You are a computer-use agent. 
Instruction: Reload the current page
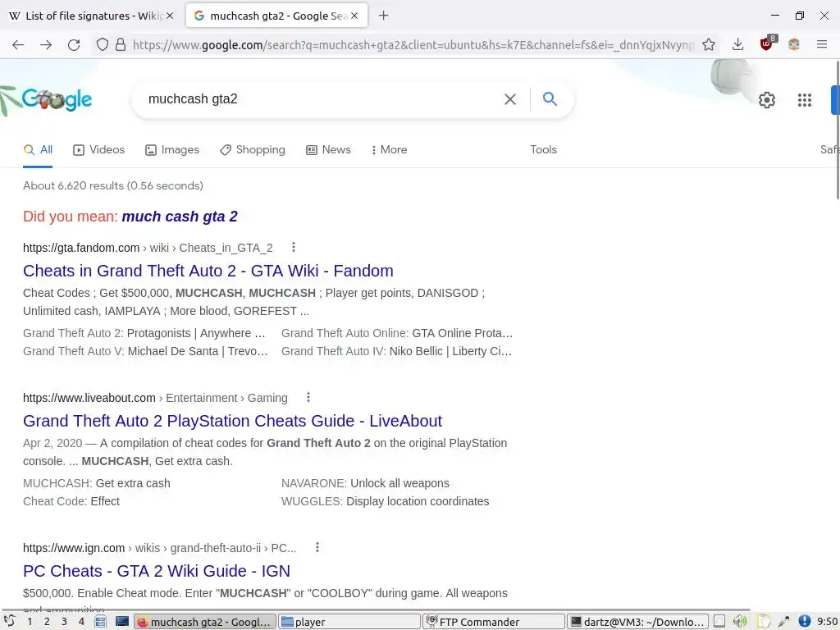point(74,45)
